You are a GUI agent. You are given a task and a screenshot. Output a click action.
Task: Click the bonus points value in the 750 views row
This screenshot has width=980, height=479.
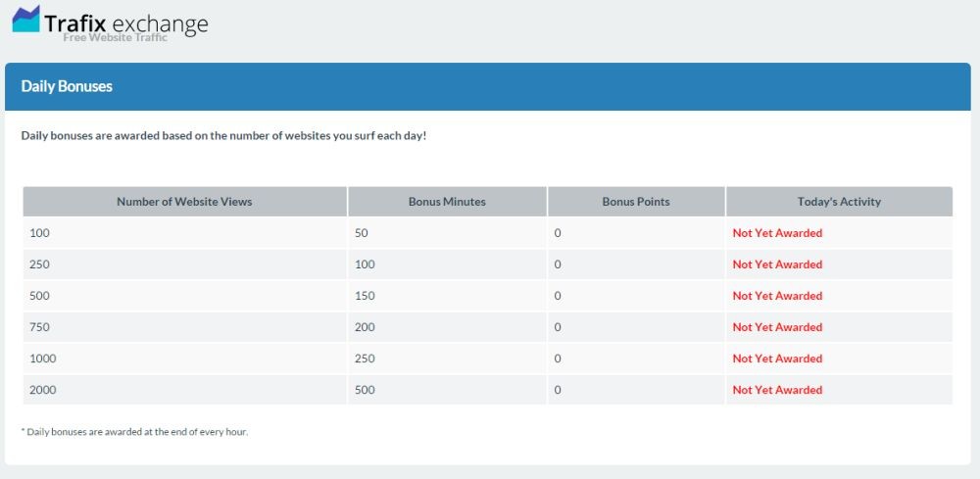[x=558, y=327]
